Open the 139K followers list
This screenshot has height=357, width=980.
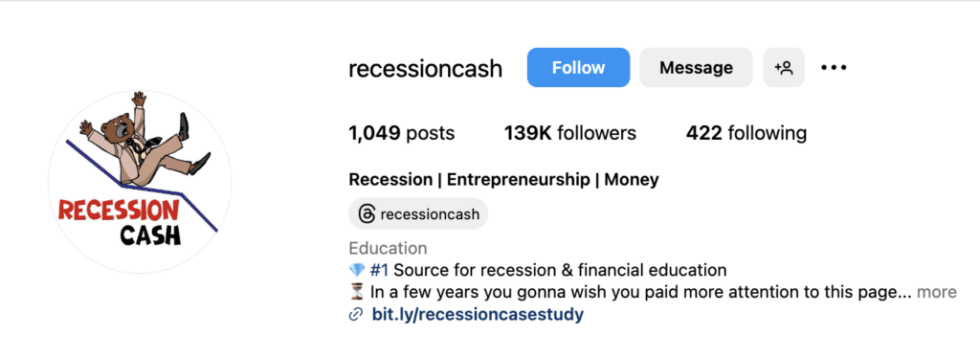click(x=570, y=133)
